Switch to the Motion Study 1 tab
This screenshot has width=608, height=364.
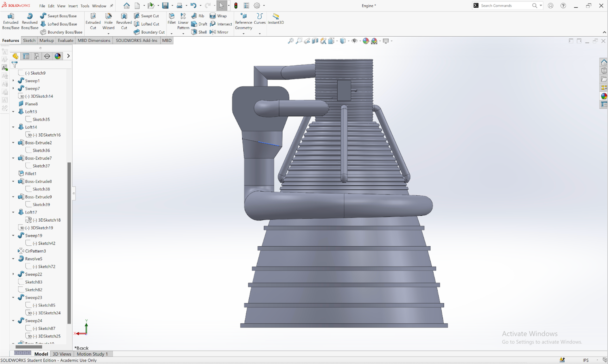coord(92,354)
